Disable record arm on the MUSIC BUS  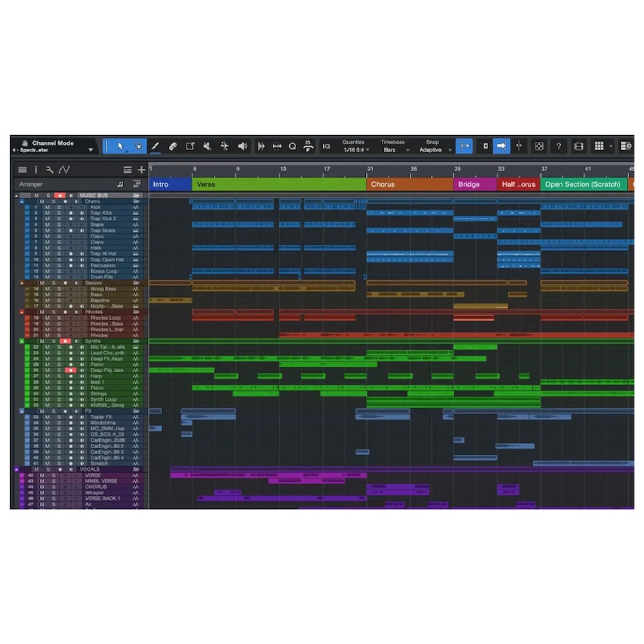tap(60, 195)
